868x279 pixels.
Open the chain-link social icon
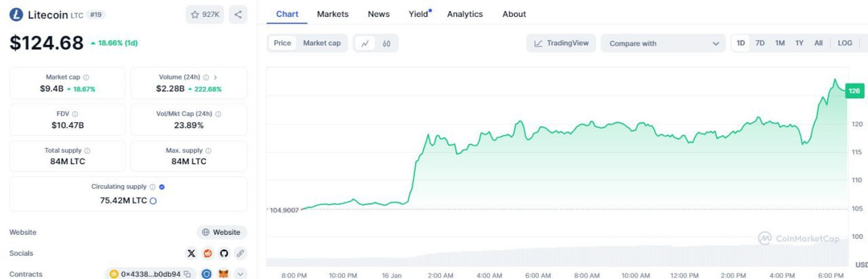(240, 253)
